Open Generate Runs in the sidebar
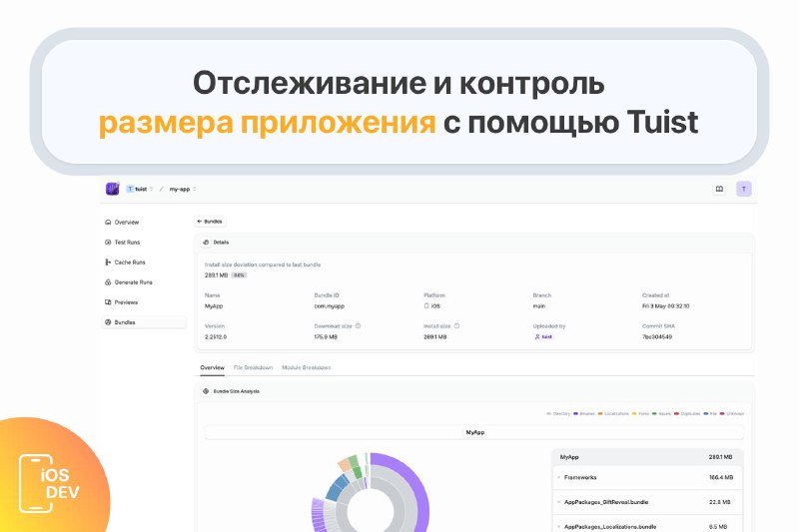Screen dimensions: 799x532 point(133,282)
